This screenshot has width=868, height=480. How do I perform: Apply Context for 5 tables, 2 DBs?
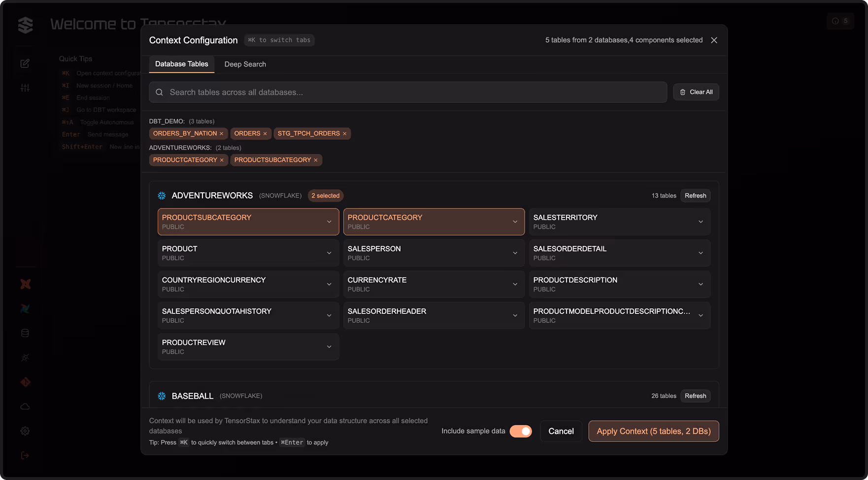click(654, 431)
